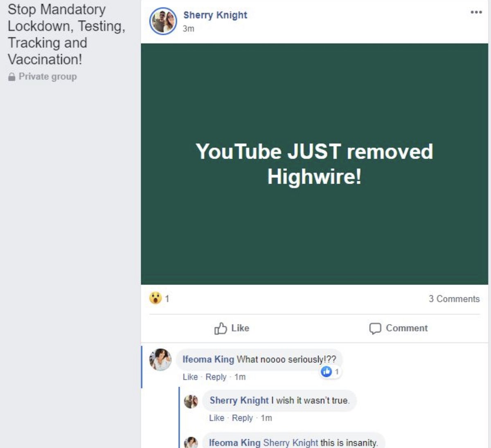Open the group title 'Stop Mandatory Lockdown'
Image resolution: width=491 pixels, height=448 pixels.
[66, 34]
